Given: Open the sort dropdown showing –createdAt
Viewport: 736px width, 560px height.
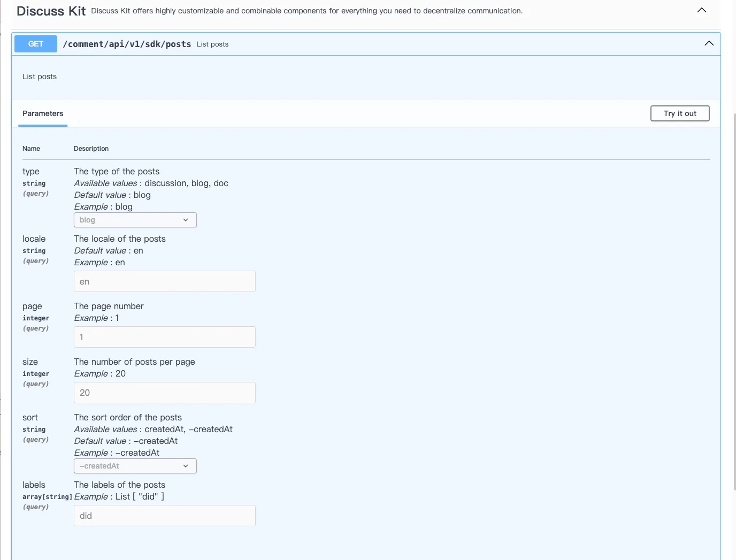Looking at the screenshot, I should 135,466.
